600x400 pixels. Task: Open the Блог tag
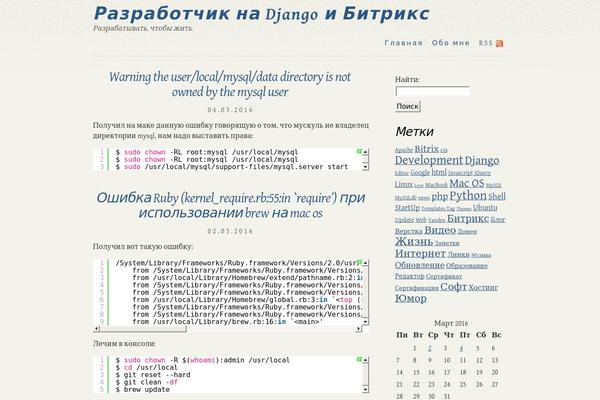[498, 220]
